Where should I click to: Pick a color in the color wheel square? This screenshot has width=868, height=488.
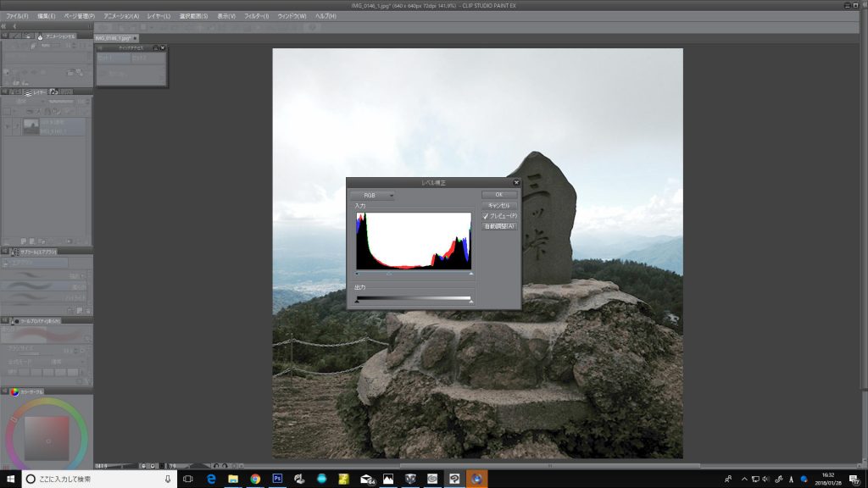tap(47, 439)
